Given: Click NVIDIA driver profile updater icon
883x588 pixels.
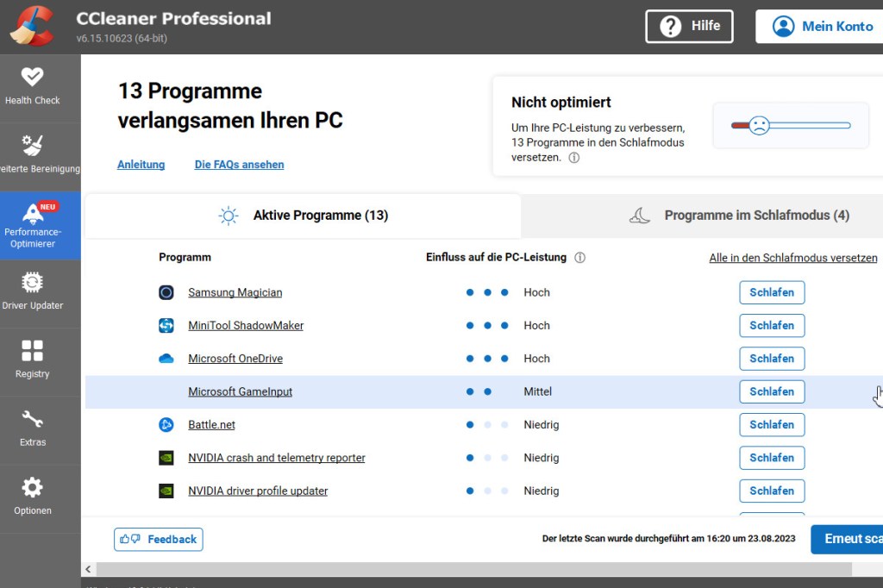Looking at the screenshot, I should [166, 491].
